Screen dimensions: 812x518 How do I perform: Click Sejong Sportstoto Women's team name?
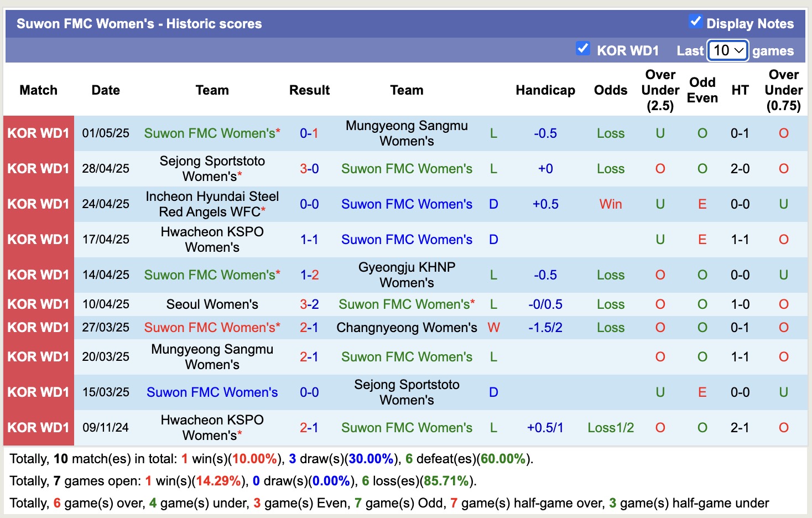212,169
